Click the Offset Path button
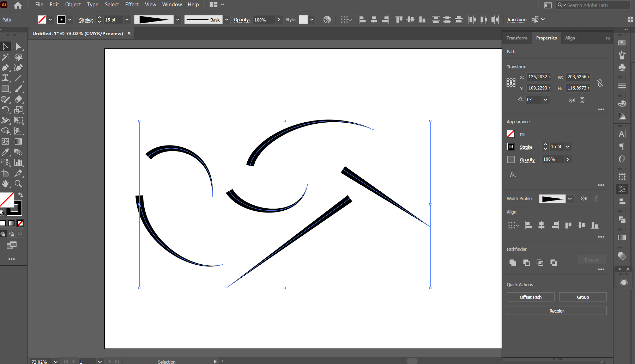This screenshot has height=364, width=635. pos(530,297)
